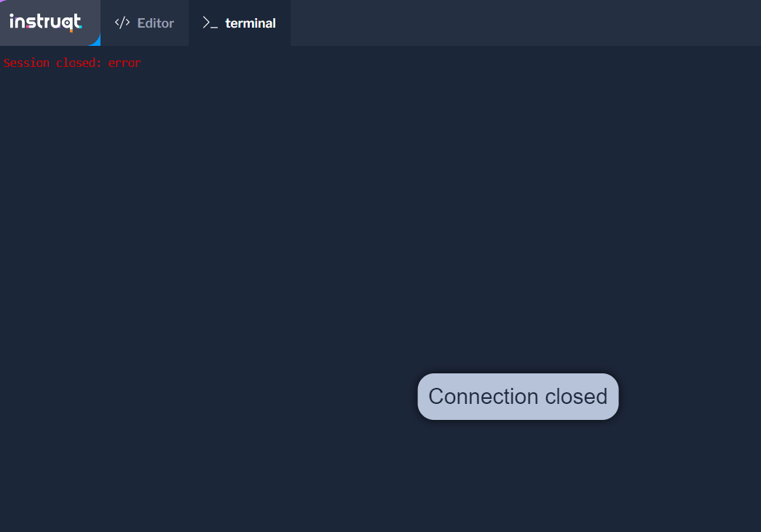Click the terminal tab label text
Image resolution: width=761 pixels, height=532 pixels.
[x=251, y=23]
